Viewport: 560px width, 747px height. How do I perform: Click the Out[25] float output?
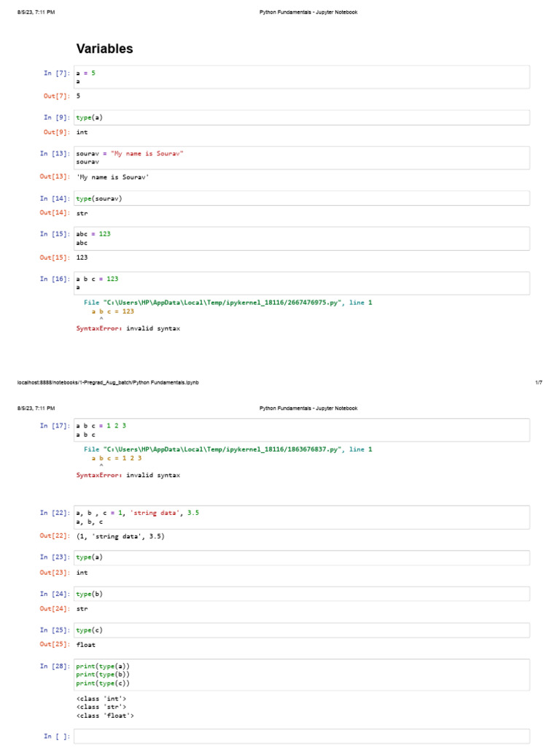tap(86, 645)
